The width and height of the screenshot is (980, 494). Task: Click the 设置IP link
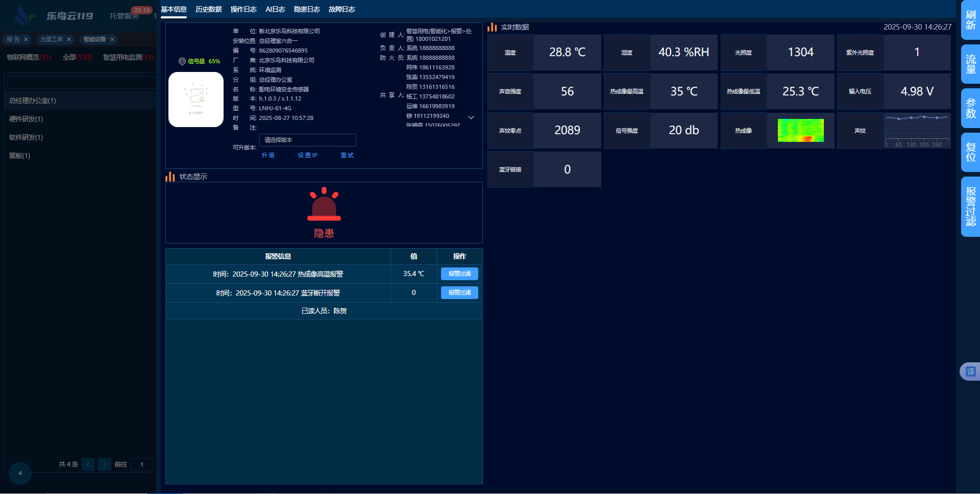(307, 155)
